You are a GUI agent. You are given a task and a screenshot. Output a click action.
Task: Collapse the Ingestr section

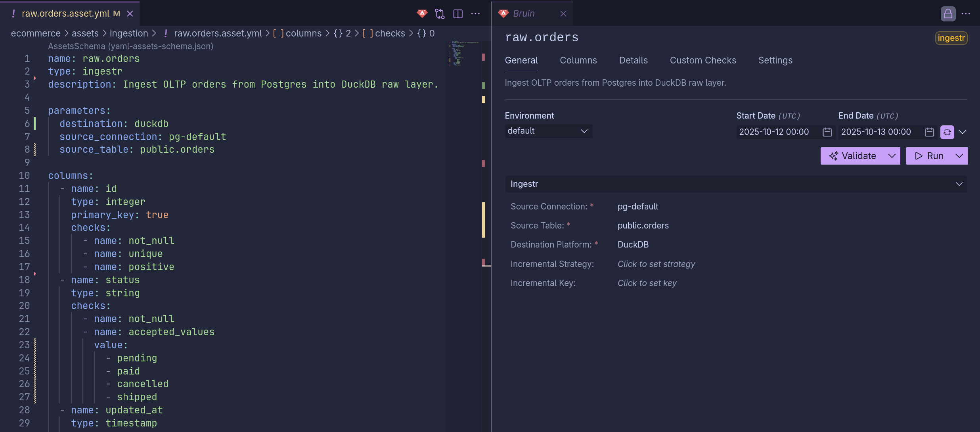click(x=959, y=184)
